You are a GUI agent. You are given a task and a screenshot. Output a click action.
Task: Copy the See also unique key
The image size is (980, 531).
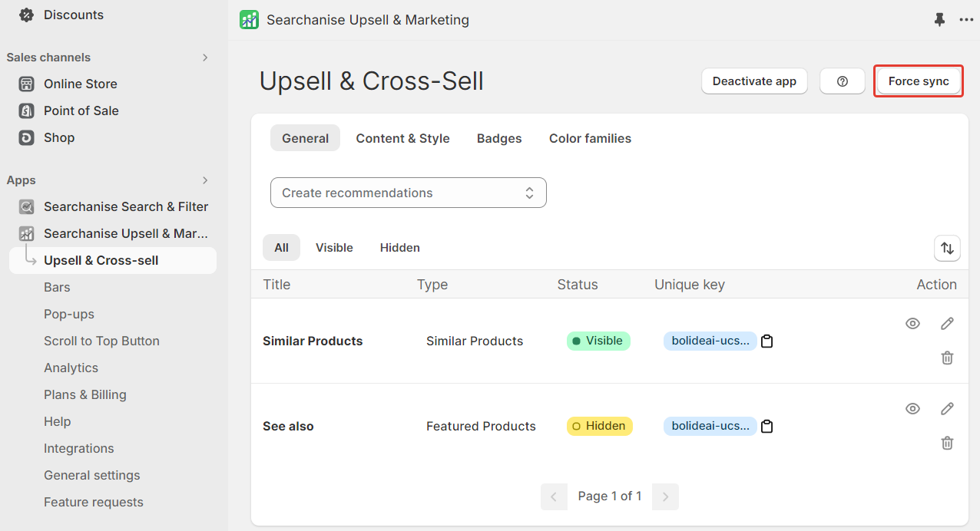point(766,426)
